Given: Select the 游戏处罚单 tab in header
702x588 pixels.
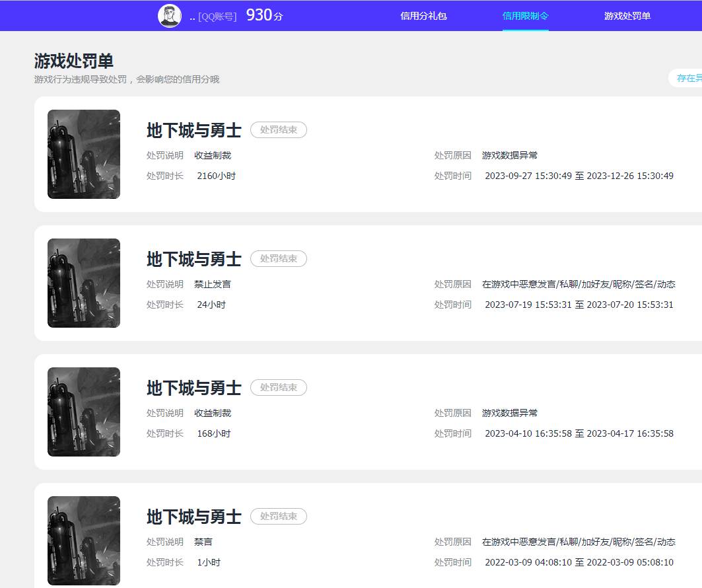Looking at the screenshot, I should coord(627,16).
